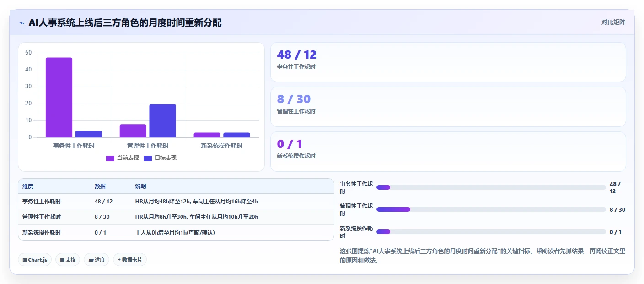Click the 管理性工作耗时 progress bar
The width and height of the screenshot is (644, 284).
[491, 209]
